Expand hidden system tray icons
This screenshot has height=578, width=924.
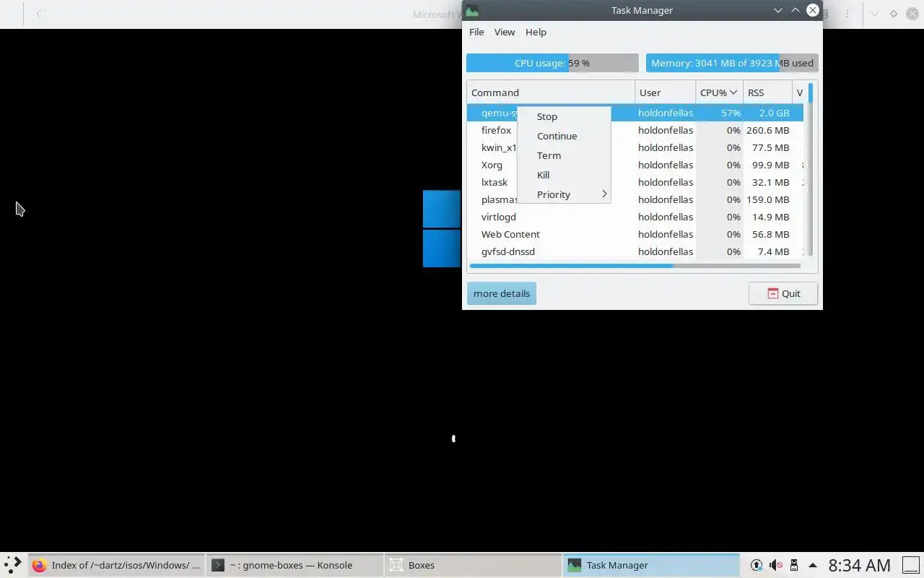click(813, 565)
